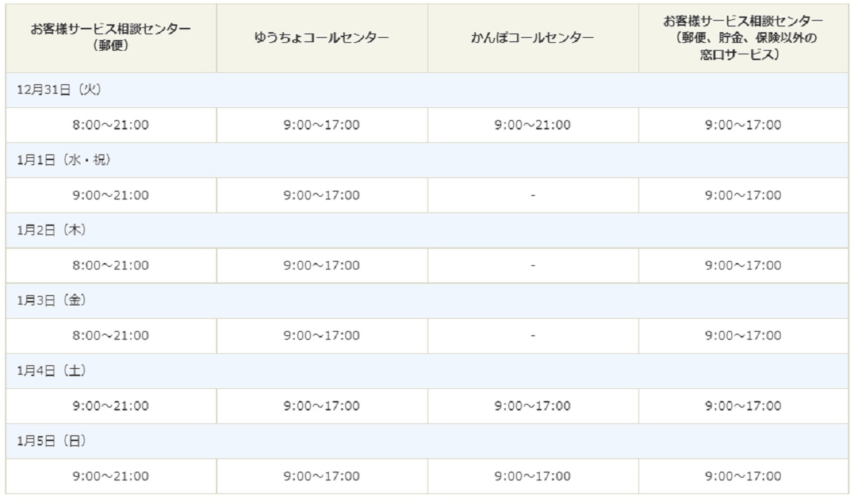Select ゆうちょ 9:00~17:00 cell for 1月5日
Screen dimensions: 858x504
coord(322,476)
